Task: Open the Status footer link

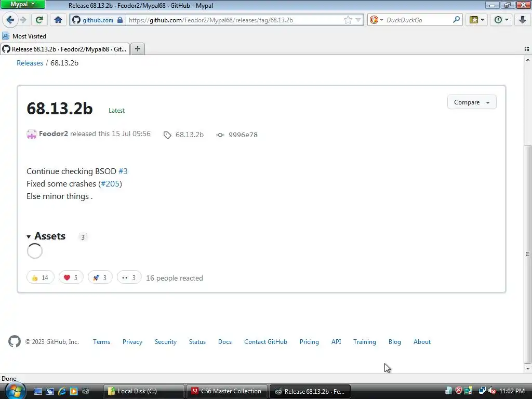Action: 197,342
